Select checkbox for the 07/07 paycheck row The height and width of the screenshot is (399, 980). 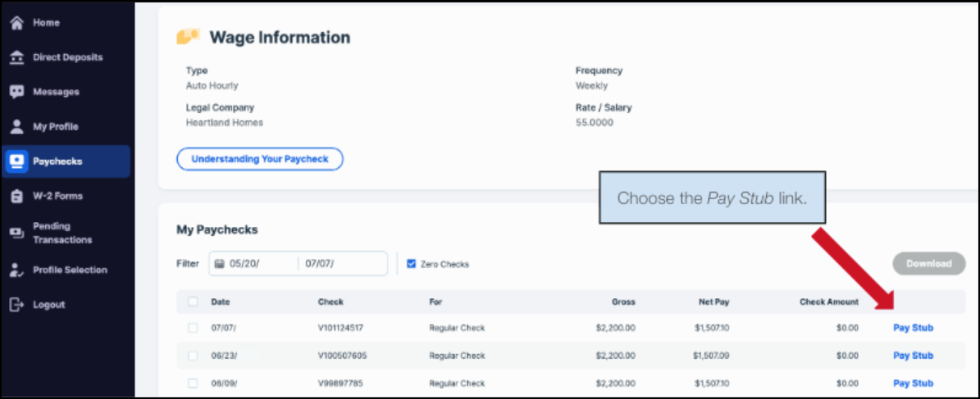[x=193, y=328]
